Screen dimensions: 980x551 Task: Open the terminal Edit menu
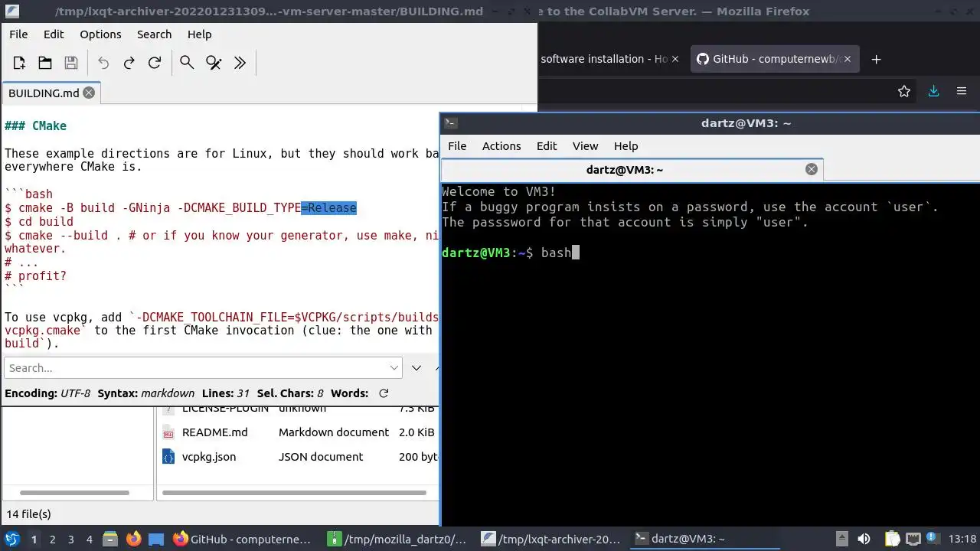click(x=547, y=146)
